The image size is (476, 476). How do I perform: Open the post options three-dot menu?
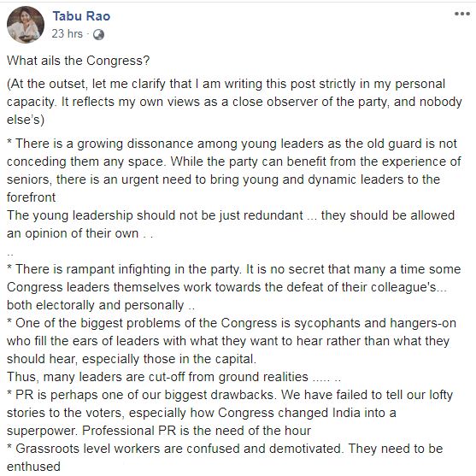click(462, 14)
